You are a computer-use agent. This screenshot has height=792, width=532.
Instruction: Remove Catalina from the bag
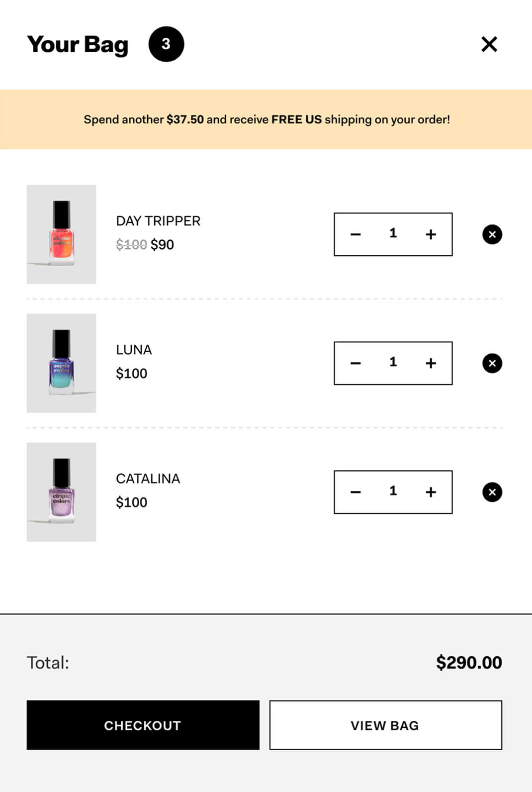(492, 492)
